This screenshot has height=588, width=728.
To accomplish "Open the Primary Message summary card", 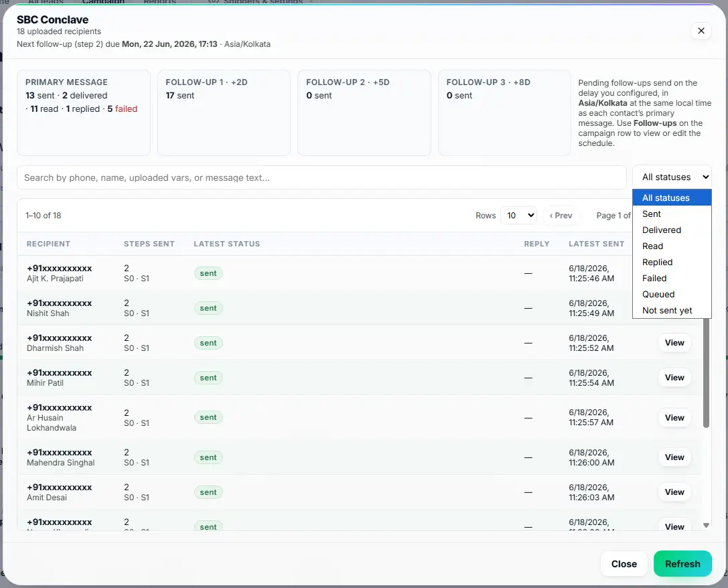I will coord(84,113).
